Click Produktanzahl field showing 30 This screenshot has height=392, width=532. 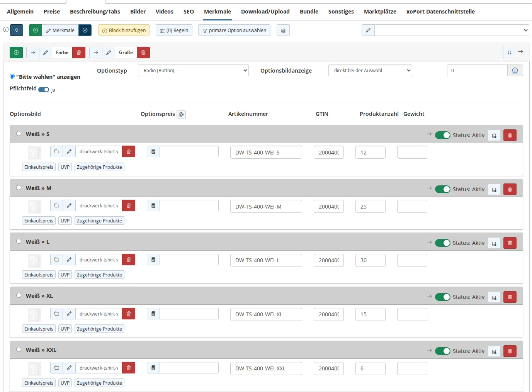point(371,260)
